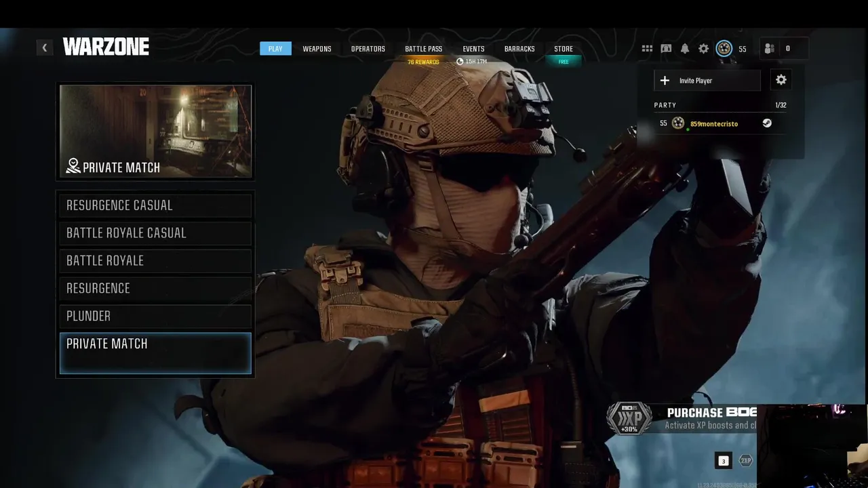Go back using the left arrow beside WARZONE
This screenshot has height=488, width=868.
(45, 47)
